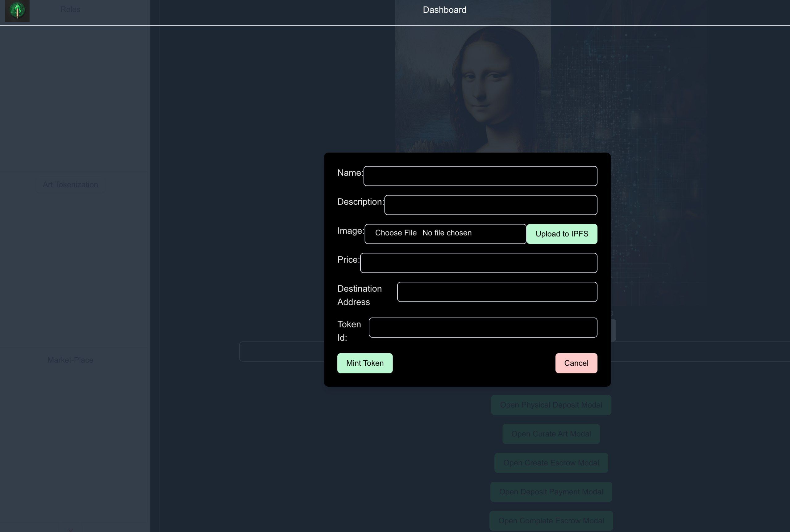The width and height of the screenshot is (790, 532).
Task: Click Open Create Escrow Modal button
Action: [x=551, y=463]
